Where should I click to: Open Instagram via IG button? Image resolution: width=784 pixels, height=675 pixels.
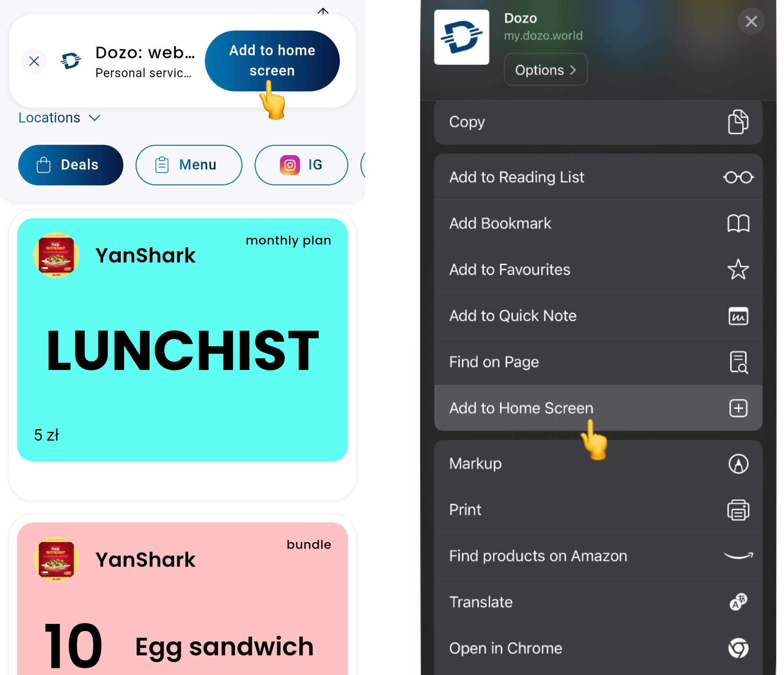pyautogui.click(x=301, y=165)
